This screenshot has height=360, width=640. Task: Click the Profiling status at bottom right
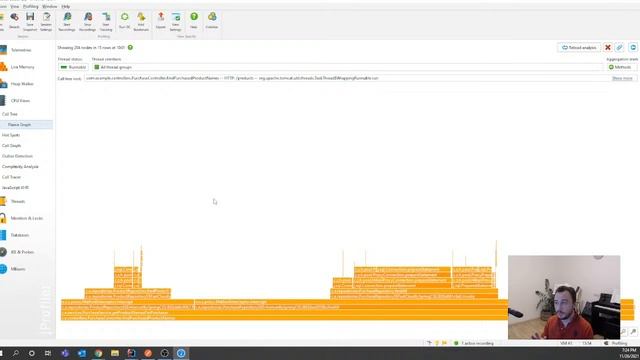tap(616, 343)
